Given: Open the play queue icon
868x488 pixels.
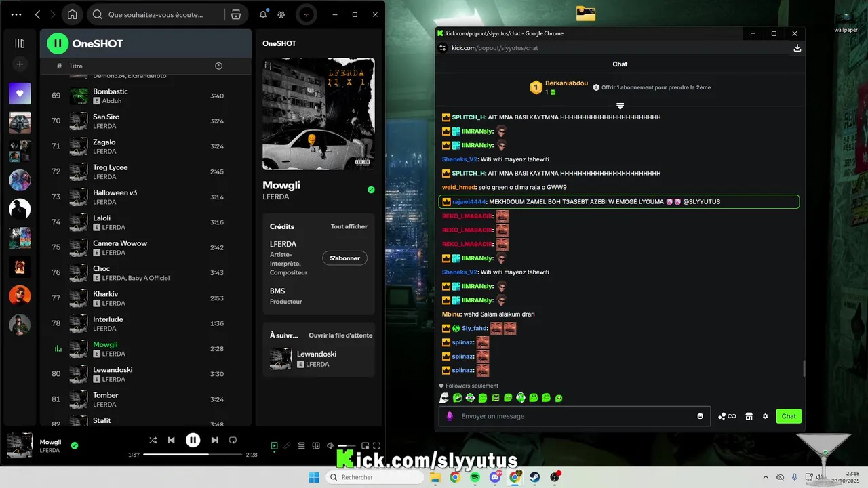Looking at the screenshot, I should pyautogui.click(x=302, y=445).
